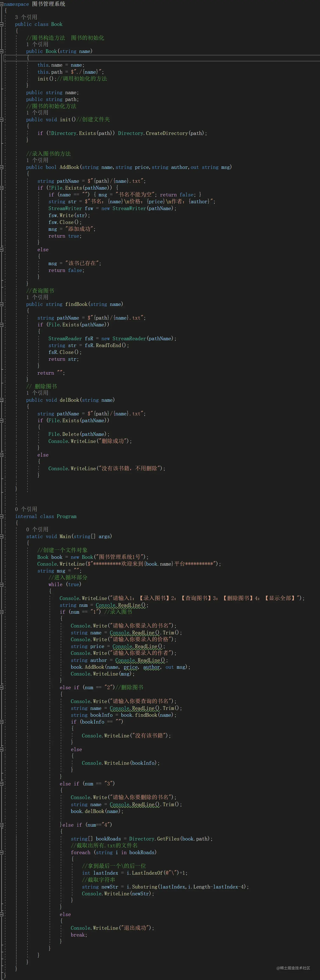This screenshot has height=980, width=320.
Task: Open the '3 个引用' lens above class Book
Action: [26, 17]
